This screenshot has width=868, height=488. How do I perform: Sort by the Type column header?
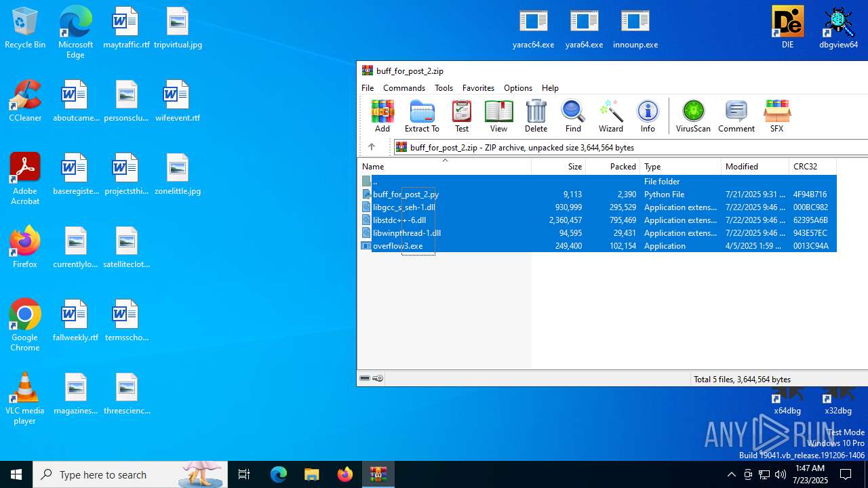[x=681, y=166]
